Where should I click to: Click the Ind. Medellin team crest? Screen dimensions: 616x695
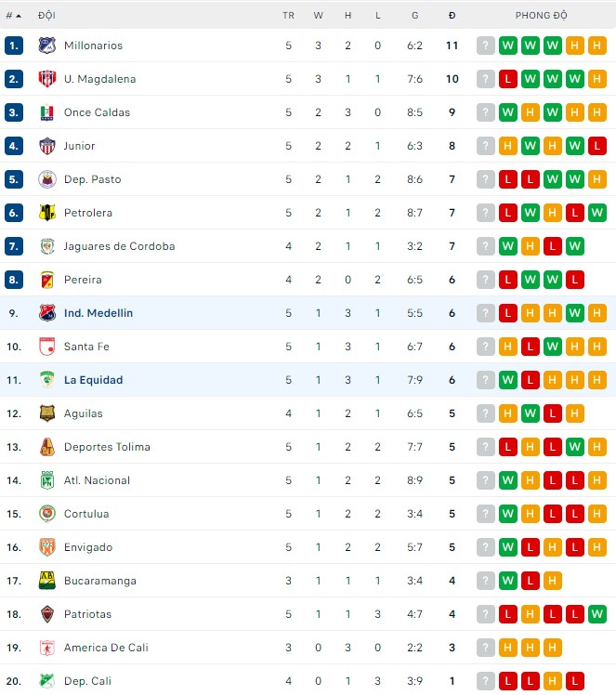pos(46,313)
